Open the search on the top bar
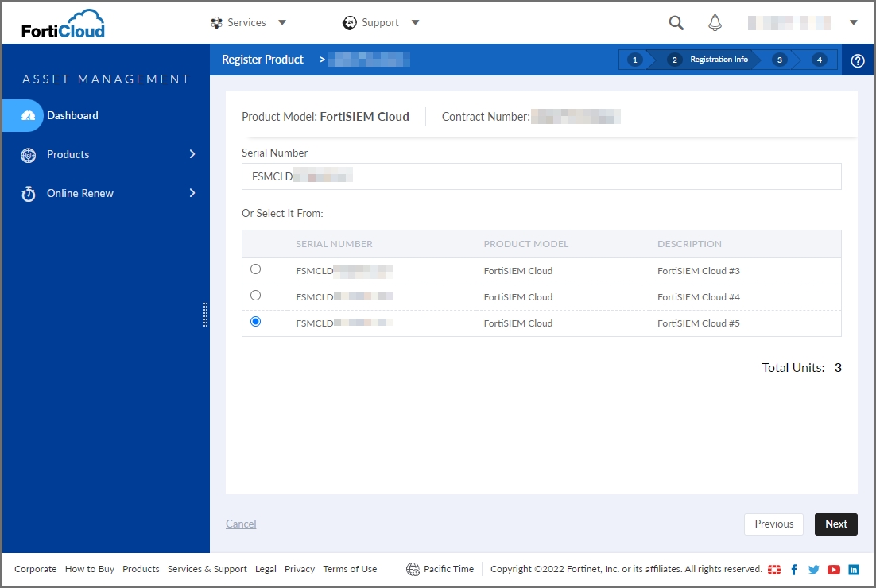This screenshot has height=588, width=876. tap(675, 22)
